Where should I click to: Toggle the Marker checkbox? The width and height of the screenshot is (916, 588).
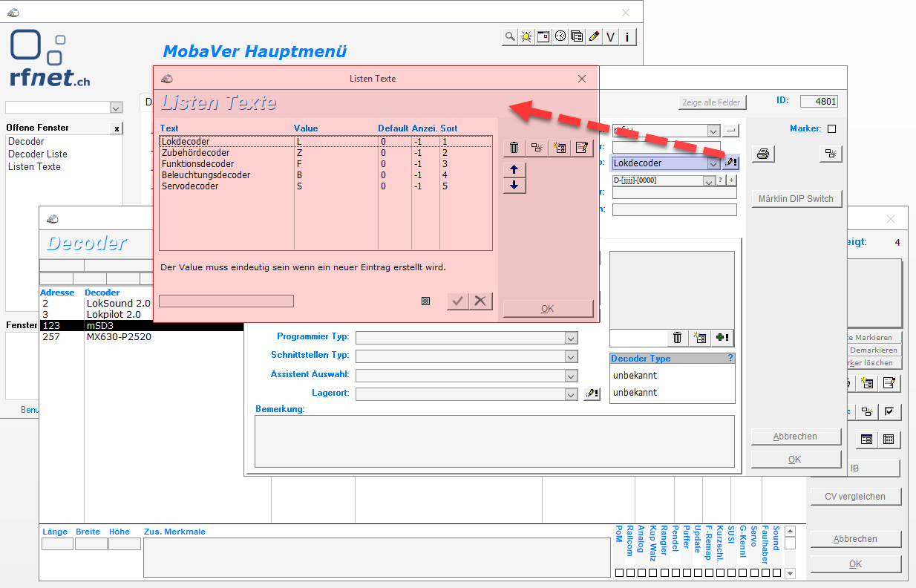(831, 129)
